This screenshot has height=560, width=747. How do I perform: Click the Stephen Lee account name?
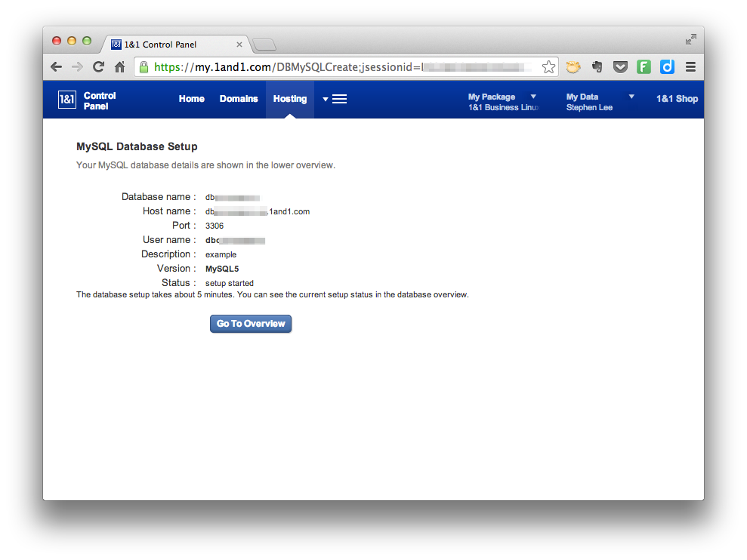pos(589,108)
